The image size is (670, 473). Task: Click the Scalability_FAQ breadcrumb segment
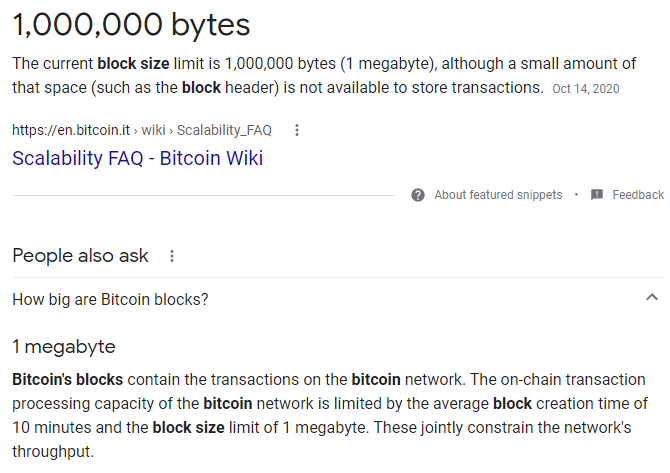click(224, 130)
